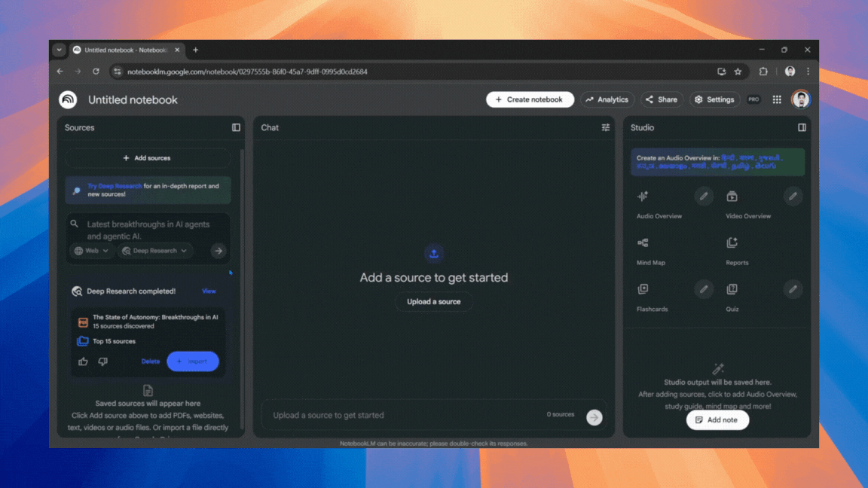Delete the Deep Research result
Image resolution: width=868 pixels, height=488 pixels.
[150, 361]
